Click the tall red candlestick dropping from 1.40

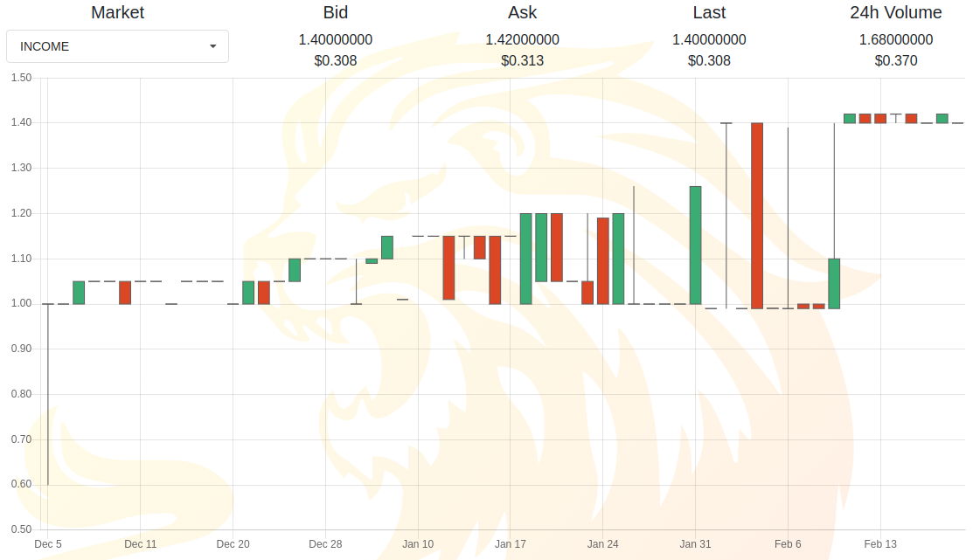click(x=756, y=215)
